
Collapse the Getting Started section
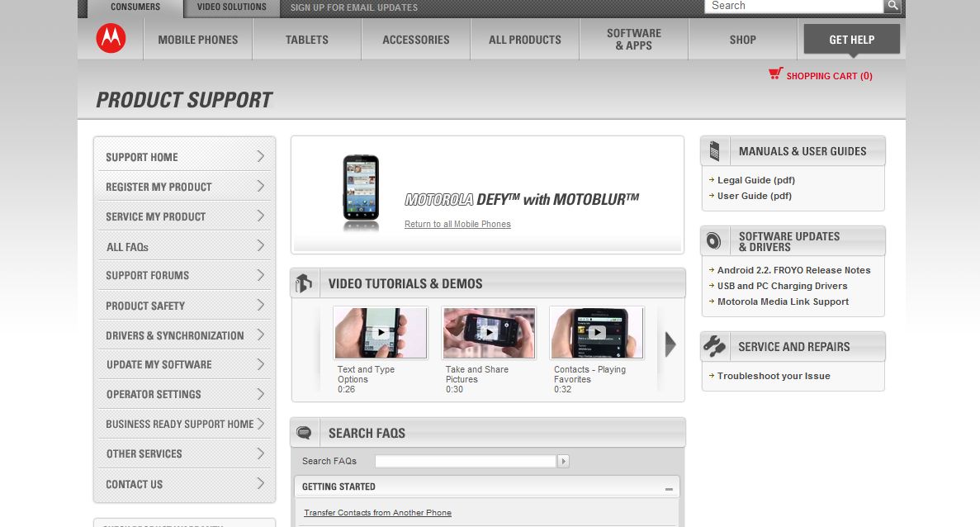[669, 489]
